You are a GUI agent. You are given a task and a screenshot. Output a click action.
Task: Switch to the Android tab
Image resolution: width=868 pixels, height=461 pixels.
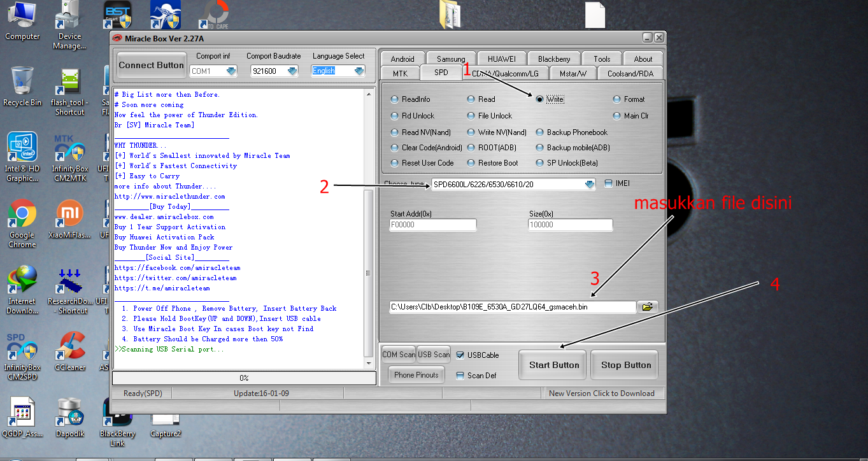click(402, 59)
